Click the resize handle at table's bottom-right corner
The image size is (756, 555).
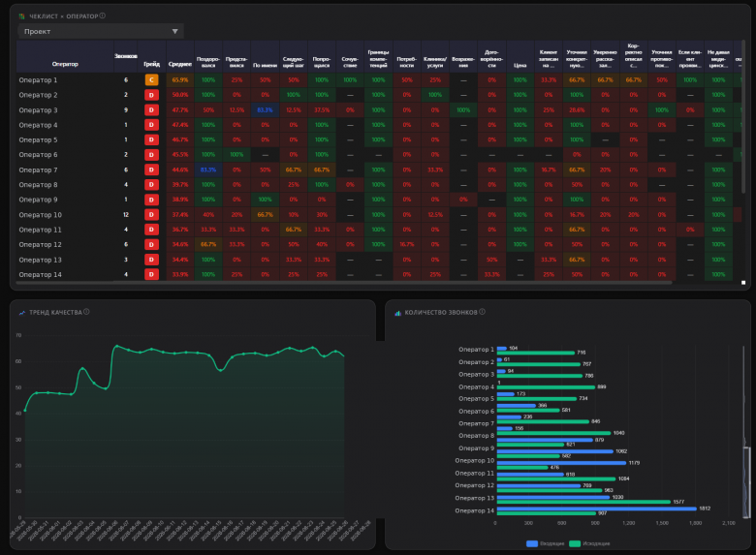[x=743, y=283]
